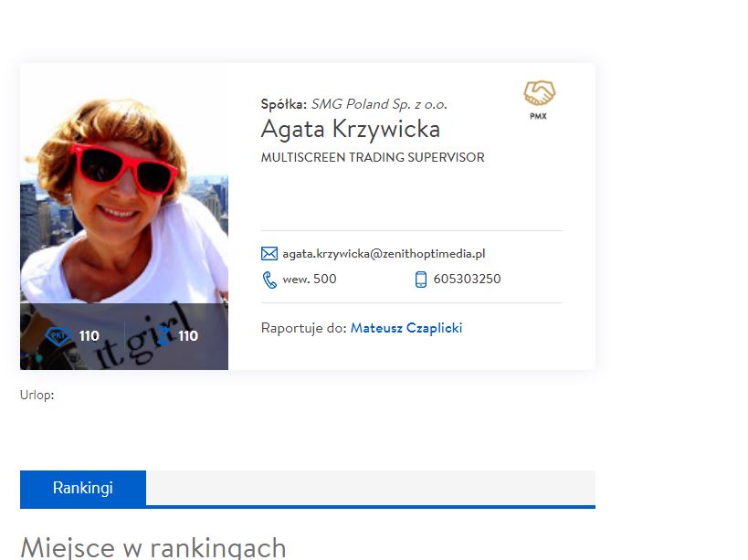748x560 pixels.
Task: Click the MULTISCREEN TRADING SUPERVISOR job title
Action: (373, 157)
